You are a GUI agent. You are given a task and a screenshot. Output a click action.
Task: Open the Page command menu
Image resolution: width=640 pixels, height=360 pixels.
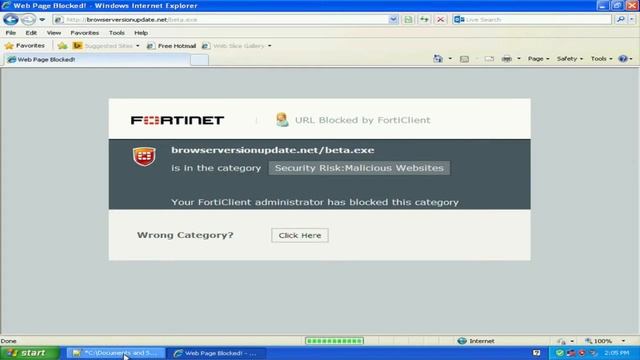pyautogui.click(x=538, y=59)
